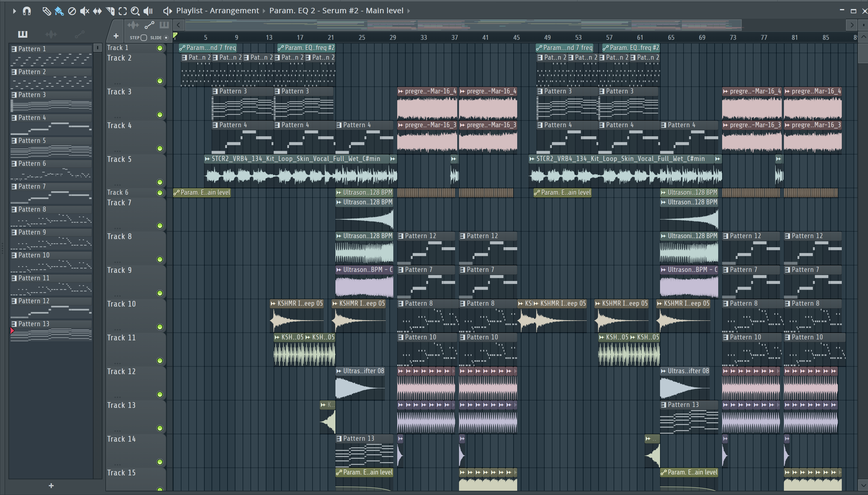
Task: Select the Draw pencil tool
Action: pos(46,11)
